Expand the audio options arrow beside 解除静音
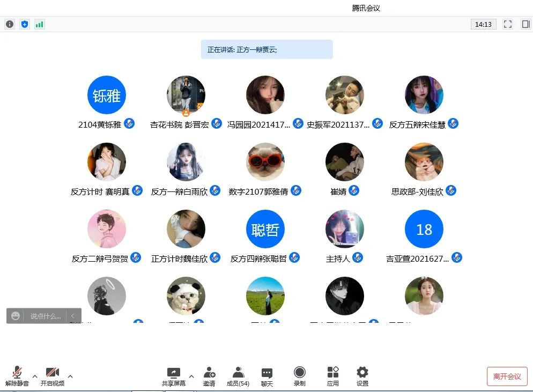This screenshot has width=533, height=392. click(x=35, y=376)
